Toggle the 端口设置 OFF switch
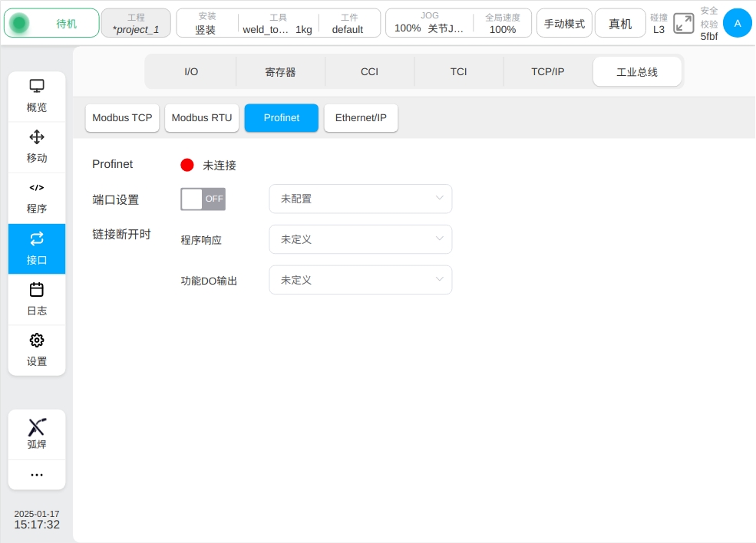Image resolution: width=756 pixels, height=543 pixels. pyautogui.click(x=203, y=199)
